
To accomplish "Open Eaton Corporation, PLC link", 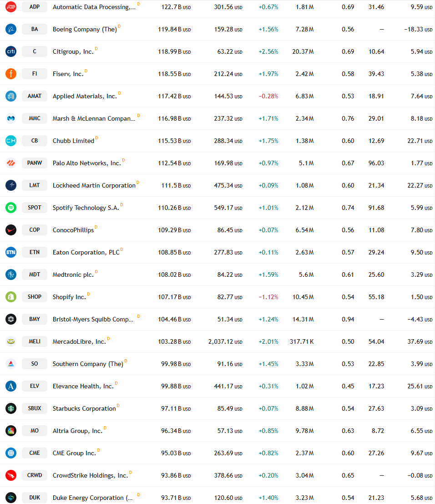I will 86,252.
